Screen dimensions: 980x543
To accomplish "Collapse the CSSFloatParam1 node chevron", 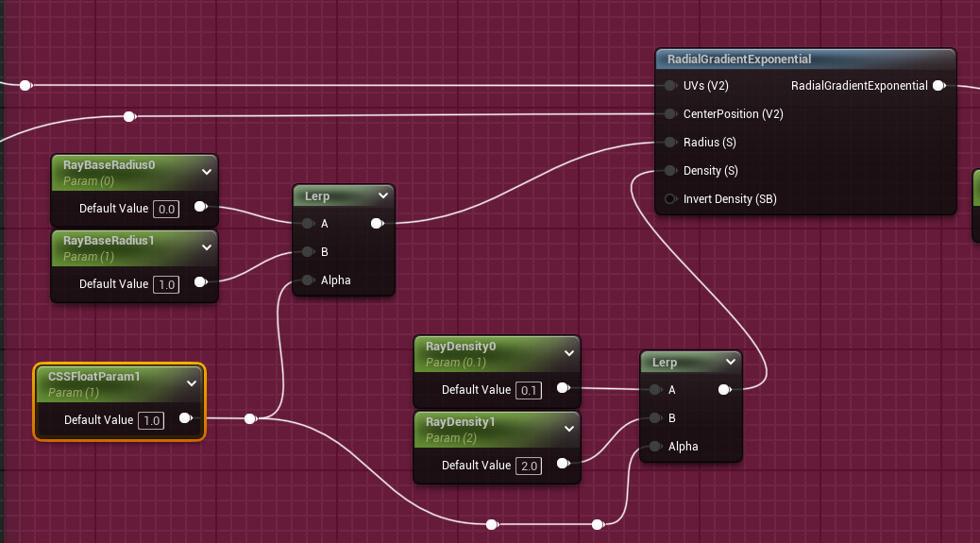I will coord(192,383).
